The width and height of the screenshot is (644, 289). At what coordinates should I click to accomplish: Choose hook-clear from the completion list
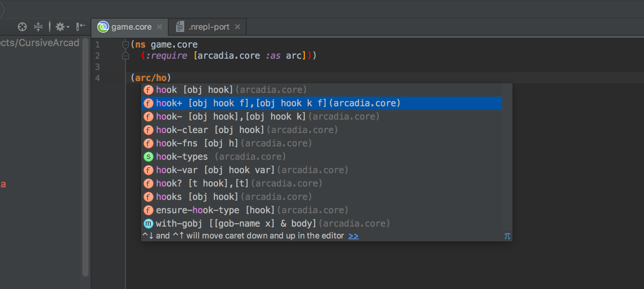coord(322,130)
